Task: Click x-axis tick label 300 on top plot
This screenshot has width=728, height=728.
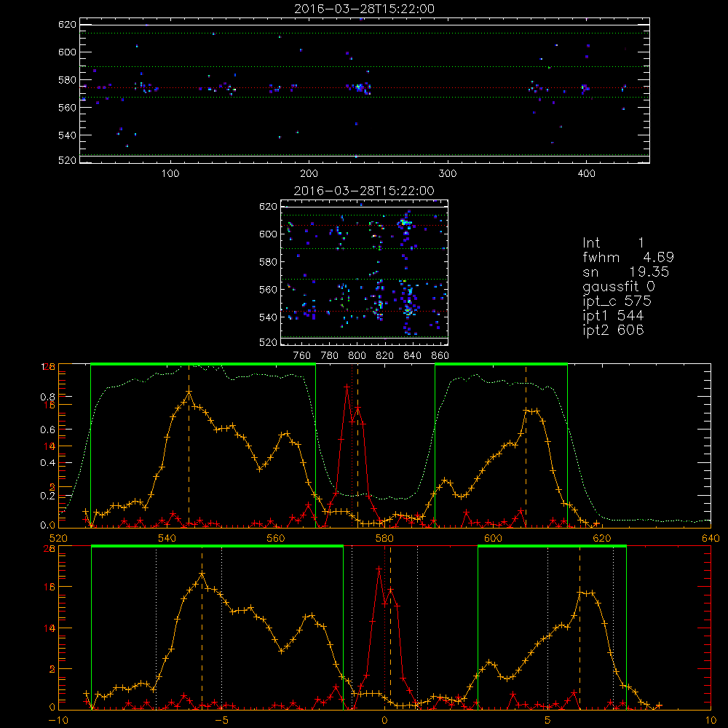Action: click(x=448, y=174)
